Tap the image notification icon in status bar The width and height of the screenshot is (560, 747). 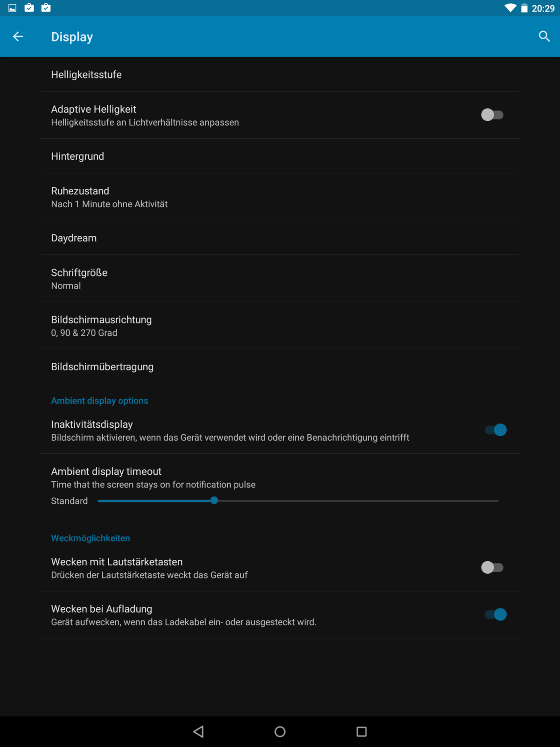coord(13,8)
